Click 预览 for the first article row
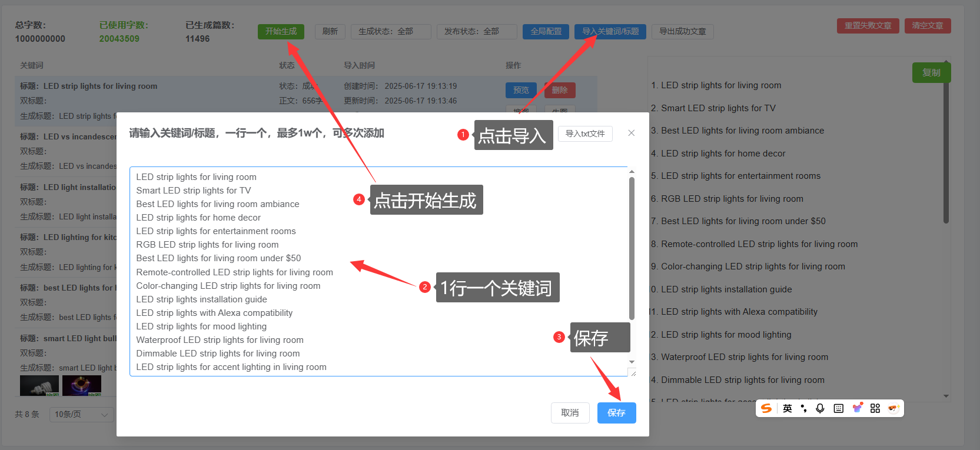The height and width of the screenshot is (450, 980). (521, 90)
